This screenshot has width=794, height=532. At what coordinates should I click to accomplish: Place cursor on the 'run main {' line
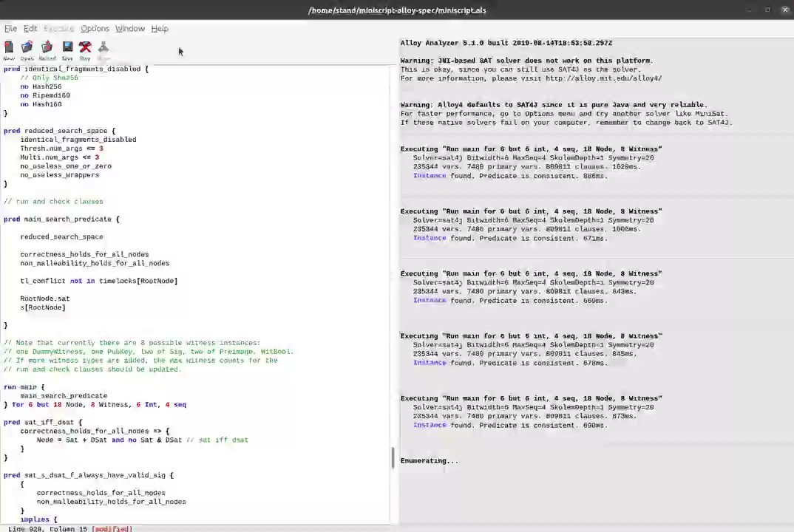click(24, 386)
